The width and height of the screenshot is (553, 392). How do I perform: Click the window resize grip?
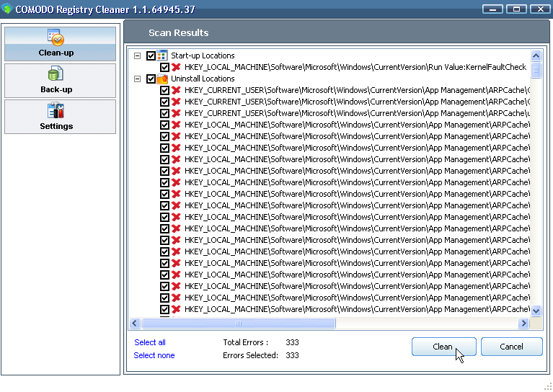(x=549, y=388)
